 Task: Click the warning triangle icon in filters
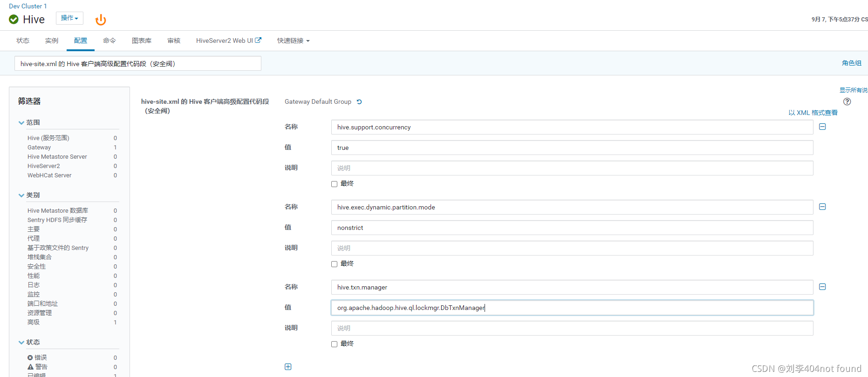(30, 367)
